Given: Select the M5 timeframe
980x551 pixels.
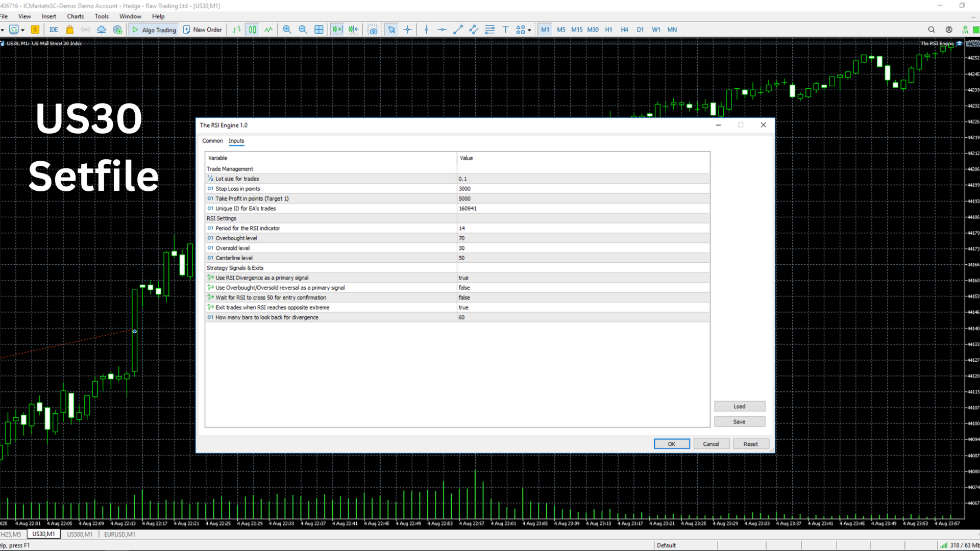Looking at the screenshot, I should click(561, 30).
